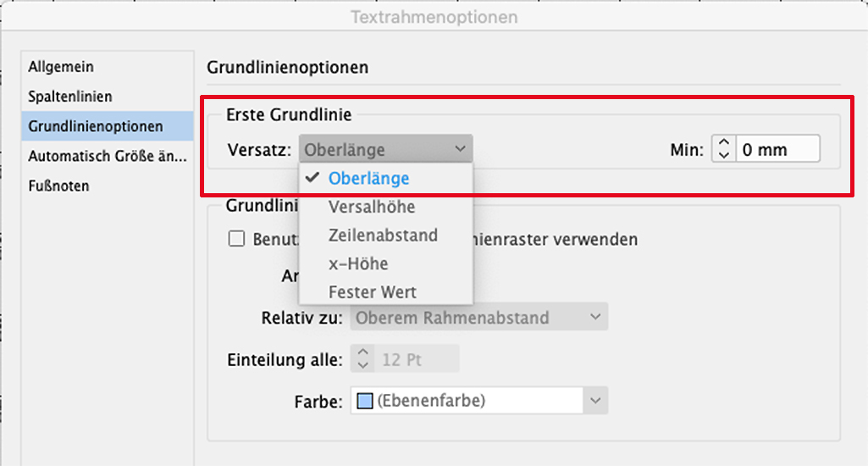Screen dimensions: 868x466
Task: Select Versalhöhe in the dropdown list
Action: coord(372,207)
